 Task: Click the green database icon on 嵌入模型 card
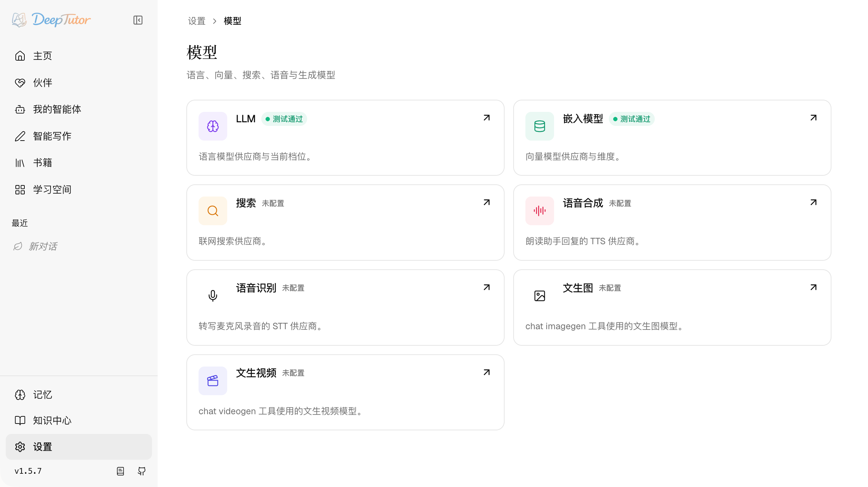point(540,126)
